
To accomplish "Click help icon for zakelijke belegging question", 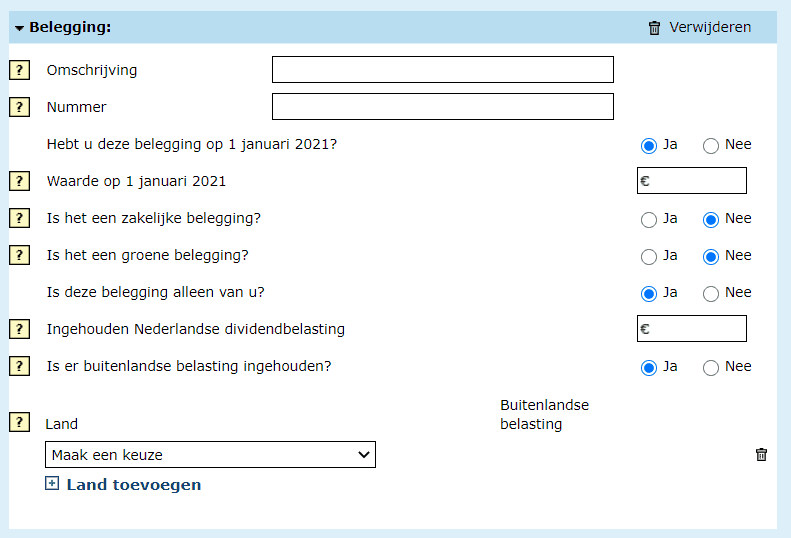I will tap(19, 218).
